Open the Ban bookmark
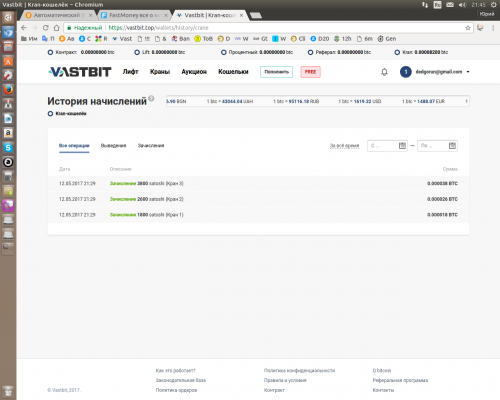 click(x=181, y=39)
